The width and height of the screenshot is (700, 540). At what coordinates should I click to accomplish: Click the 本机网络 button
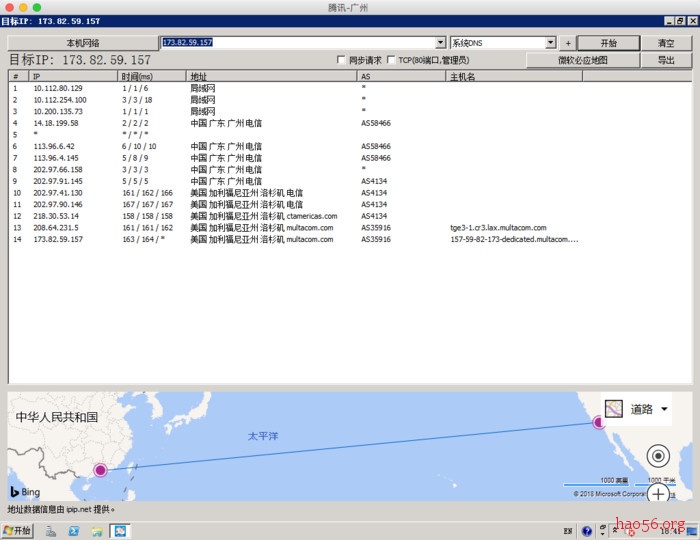tap(83, 43)
